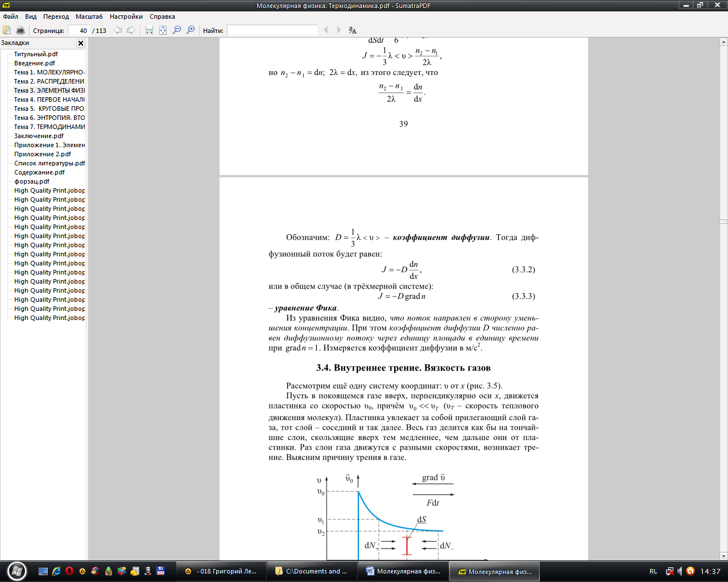Screen dimensions: 728x582
Task: Click the Print toolbar icon
Action: pos(20,30)
